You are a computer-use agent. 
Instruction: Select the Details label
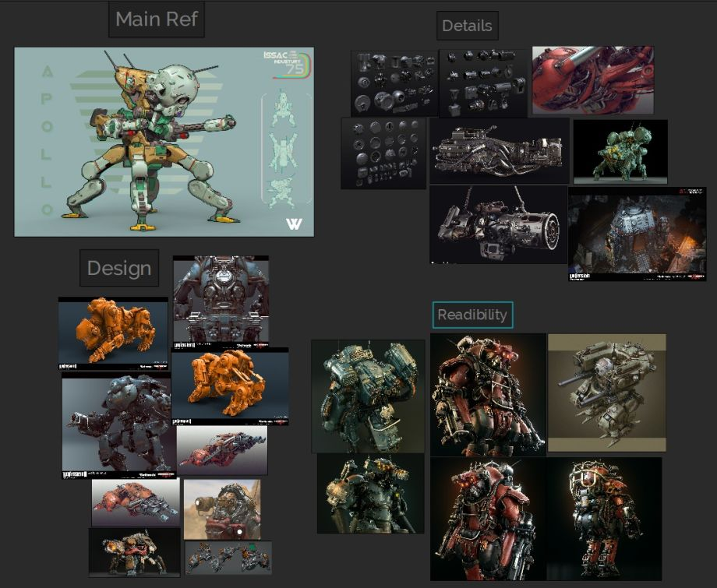click(x=467, y=26)
